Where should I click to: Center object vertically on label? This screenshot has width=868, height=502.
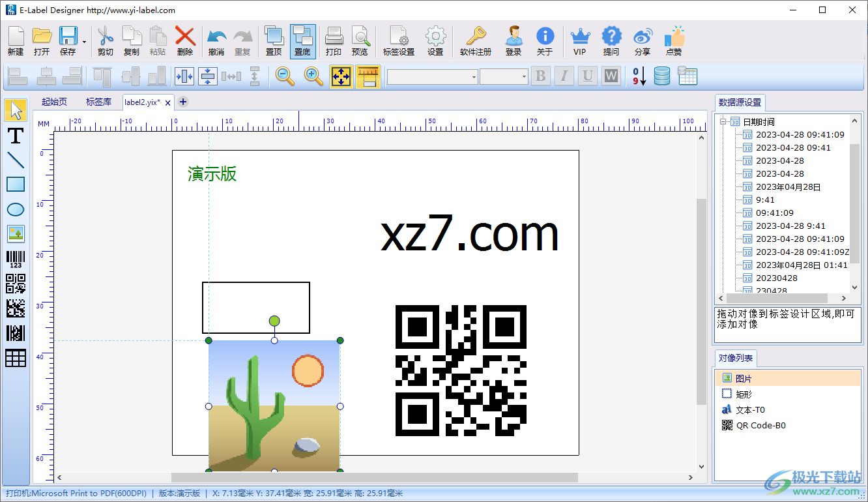click(x=208, y=76)
